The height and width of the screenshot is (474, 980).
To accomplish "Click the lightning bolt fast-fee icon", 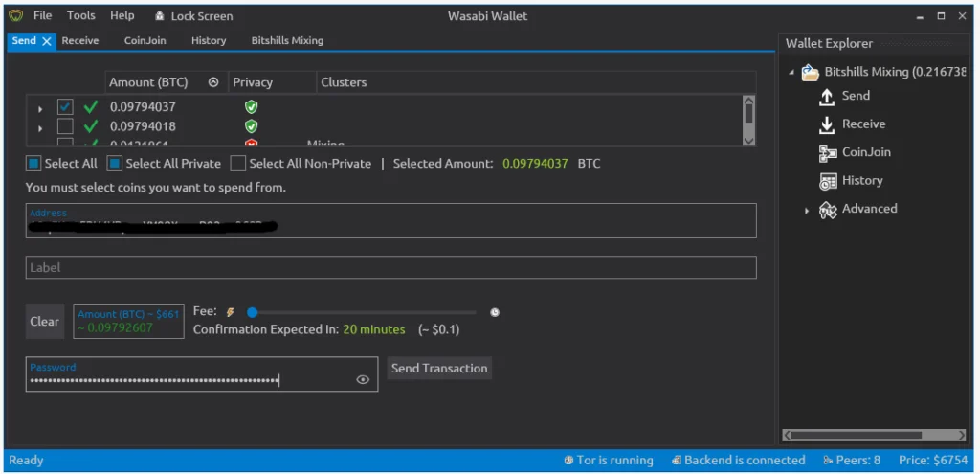I will point(230,312).
